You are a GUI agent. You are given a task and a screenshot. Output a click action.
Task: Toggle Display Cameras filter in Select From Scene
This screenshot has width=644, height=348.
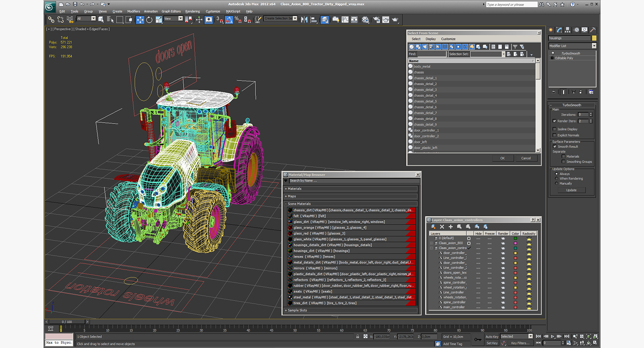pyautogui.click(x=432, y=47)
